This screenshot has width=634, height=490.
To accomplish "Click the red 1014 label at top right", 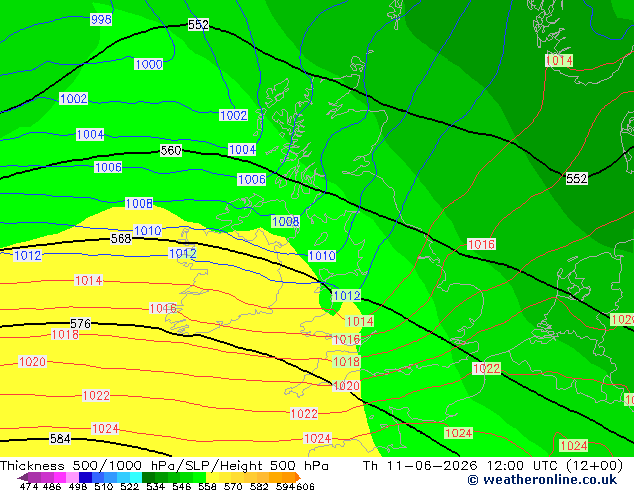I will tap(559, 61).
